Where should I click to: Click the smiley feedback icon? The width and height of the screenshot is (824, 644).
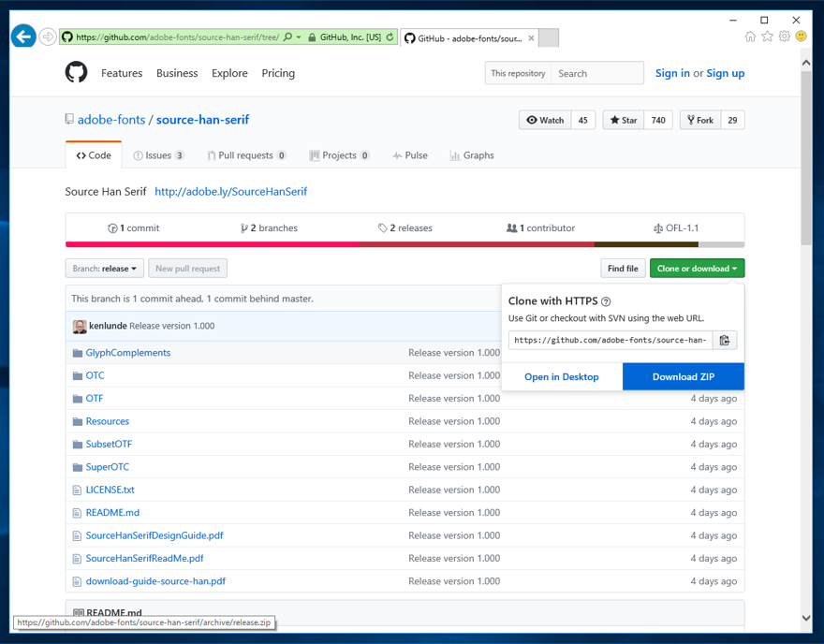[x=801, y=37]
